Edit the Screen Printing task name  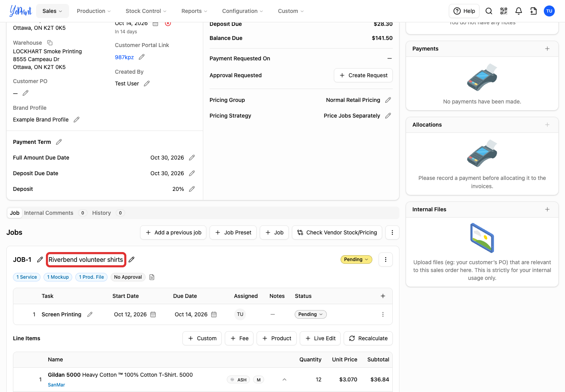90,314
